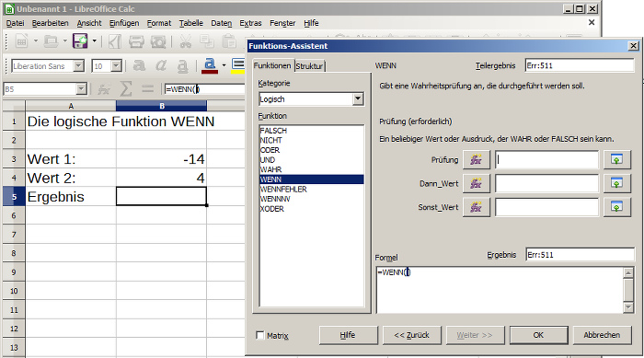
Task: Switch to the Funktionen tab
Action: [x=272, y=65]
